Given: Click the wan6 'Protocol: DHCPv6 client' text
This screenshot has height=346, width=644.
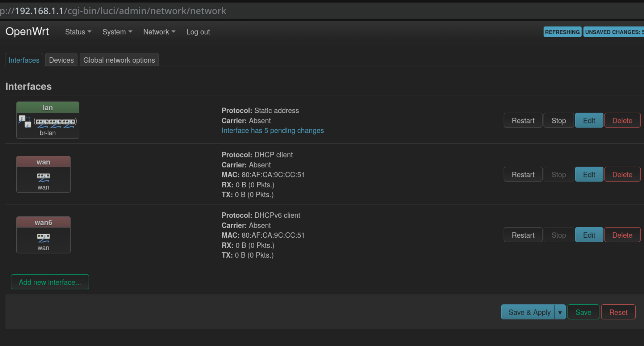Looking at the screenshot, I should coord(261,215).
